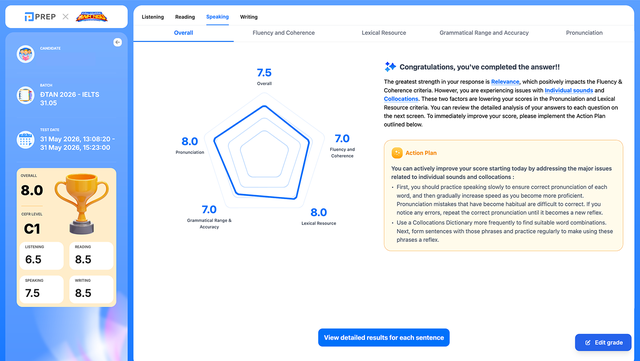
Task: Click the PREP logo
Action: pos(40,17)
